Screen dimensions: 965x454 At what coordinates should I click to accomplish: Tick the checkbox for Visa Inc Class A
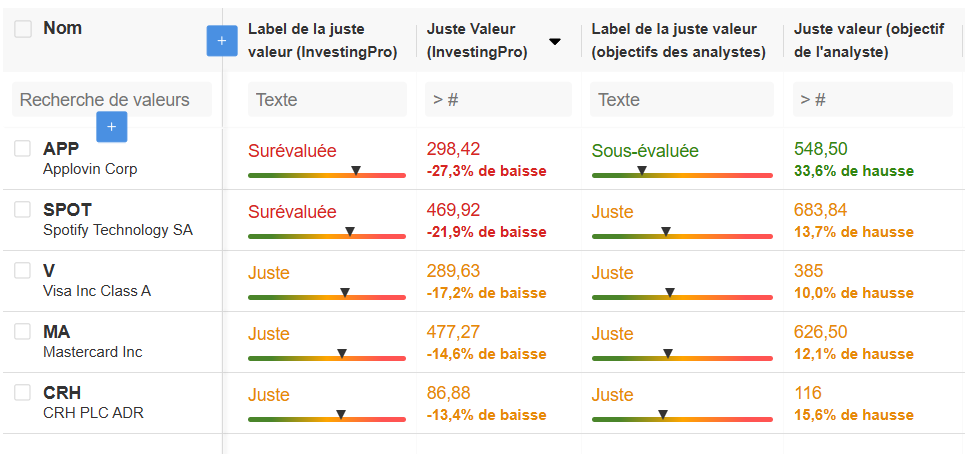pos(23,271)
